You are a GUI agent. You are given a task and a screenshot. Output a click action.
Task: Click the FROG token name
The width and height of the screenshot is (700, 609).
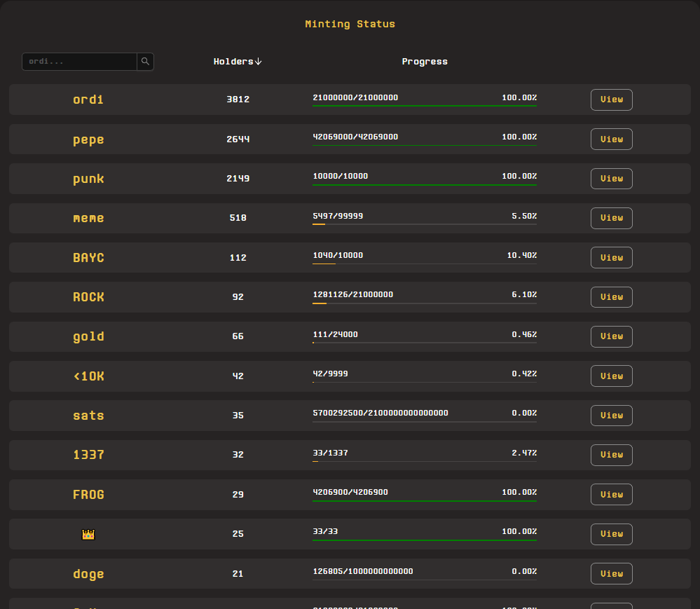pos(88,495)
